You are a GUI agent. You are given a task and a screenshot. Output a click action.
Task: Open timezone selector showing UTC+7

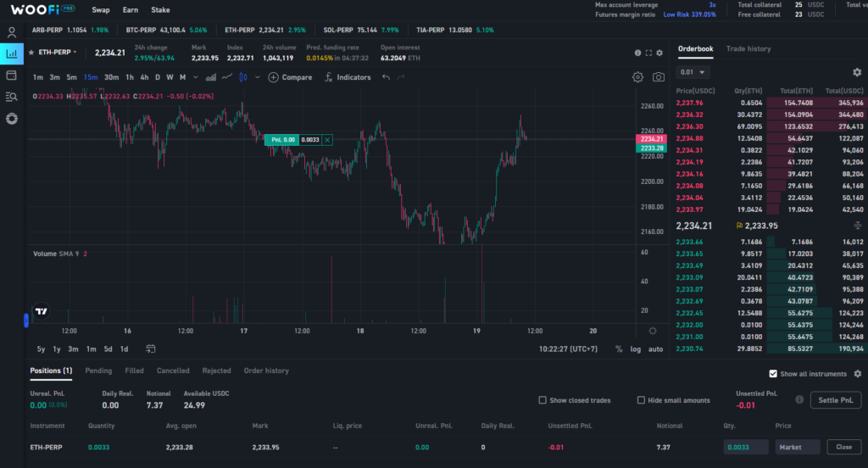(568, 349)
